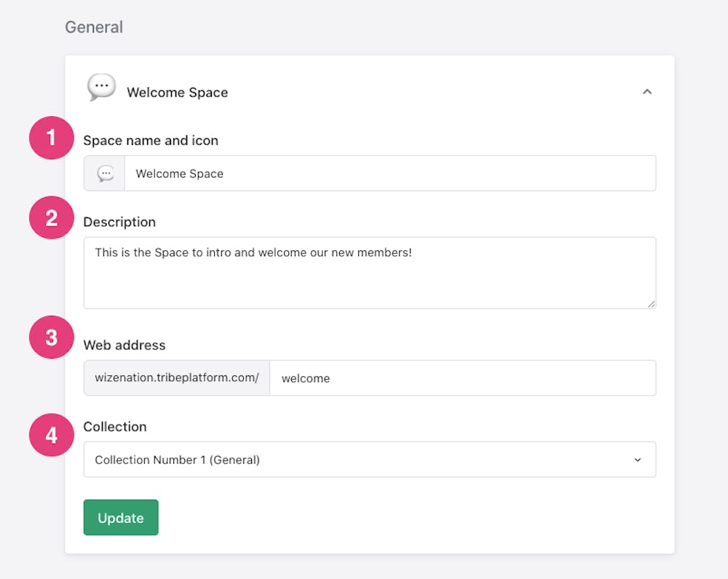Click the "Space name and icon" label
Viewport: 728px width, 579px height.
tap(151, 140)
